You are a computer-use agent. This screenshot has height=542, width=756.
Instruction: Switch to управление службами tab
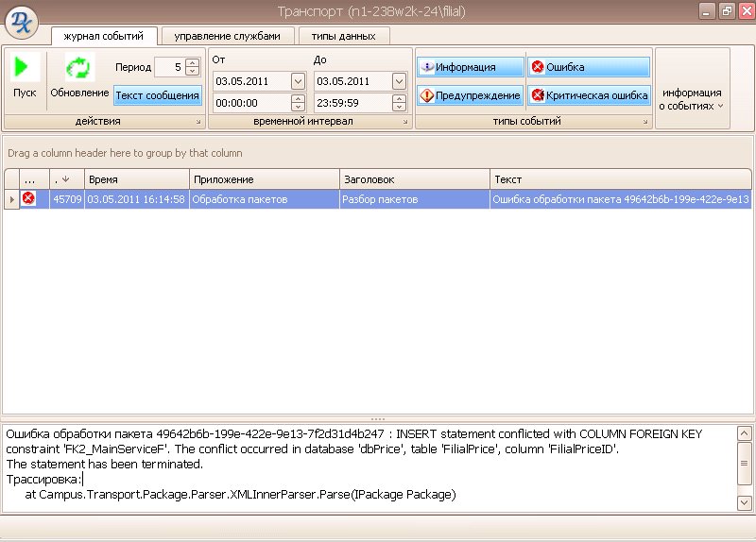[227, 36]
